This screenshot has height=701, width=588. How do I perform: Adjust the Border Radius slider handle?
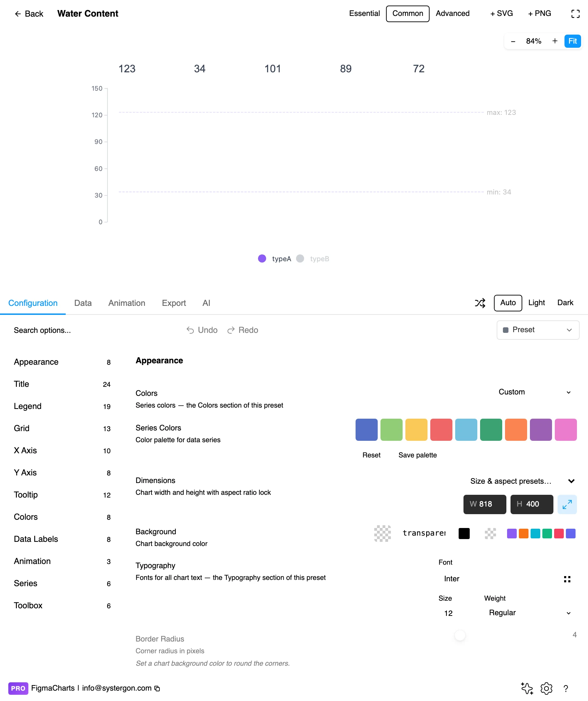[460, 635]
